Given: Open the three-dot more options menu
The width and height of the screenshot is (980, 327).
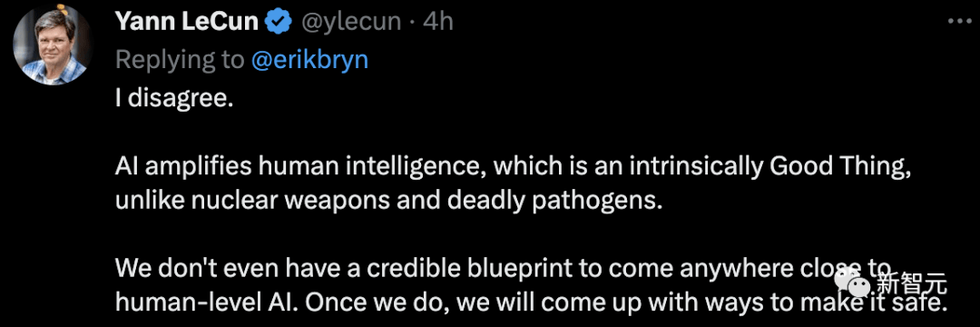Looking at the screenshot, I should coord(958,22).
